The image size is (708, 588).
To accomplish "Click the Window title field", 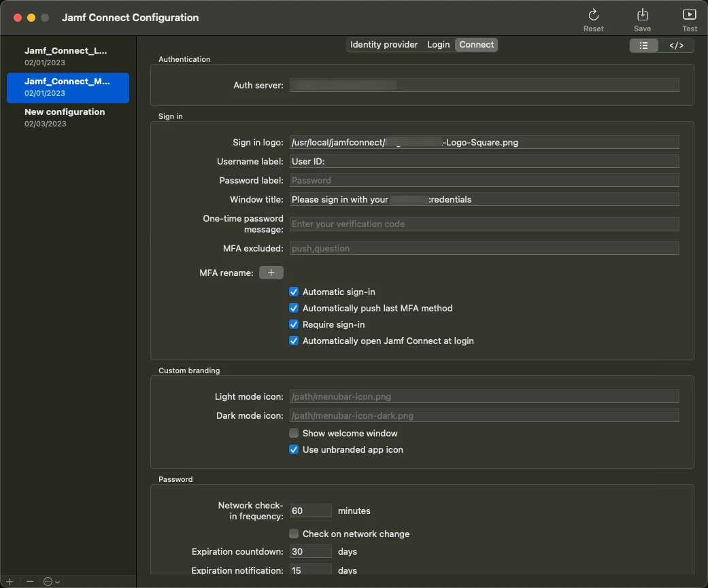I will 484,199.
